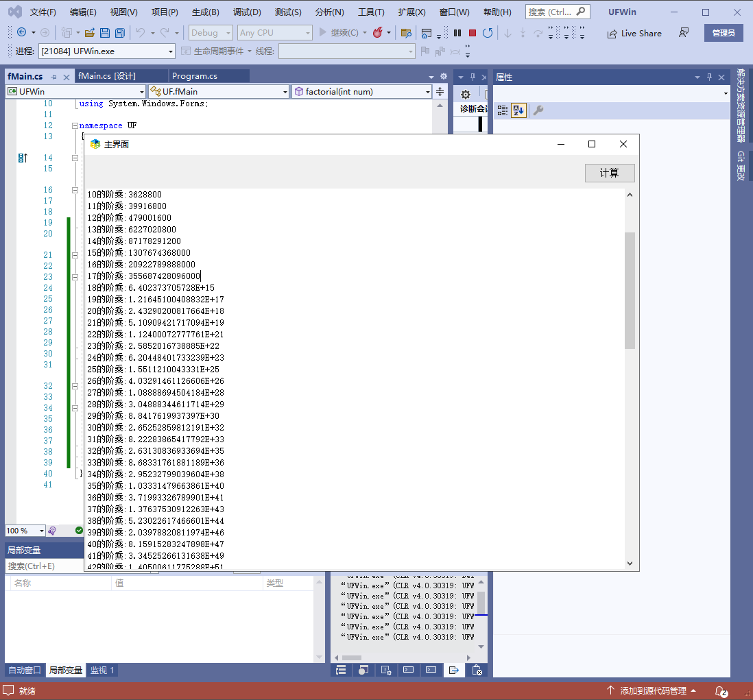Switch to 自动窗口 tab

[x=25, y=671]
